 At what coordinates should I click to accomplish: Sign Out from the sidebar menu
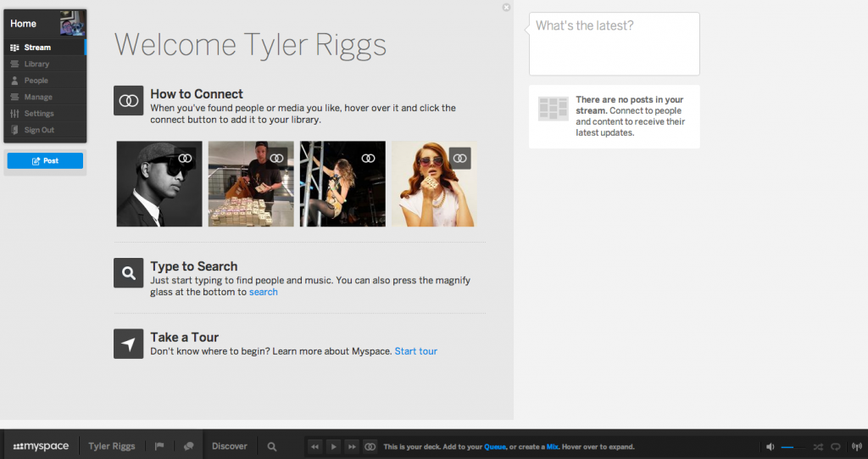point(45,131)
